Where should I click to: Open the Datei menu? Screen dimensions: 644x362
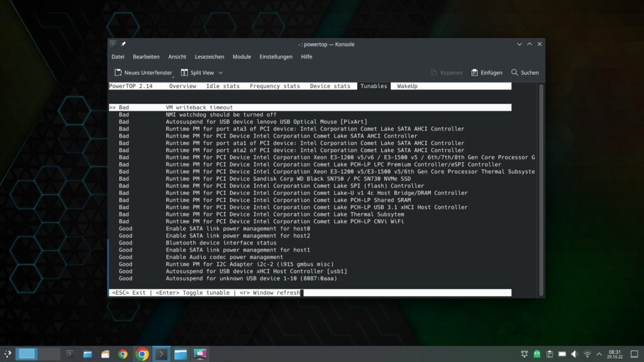click(x=118, y=57)
